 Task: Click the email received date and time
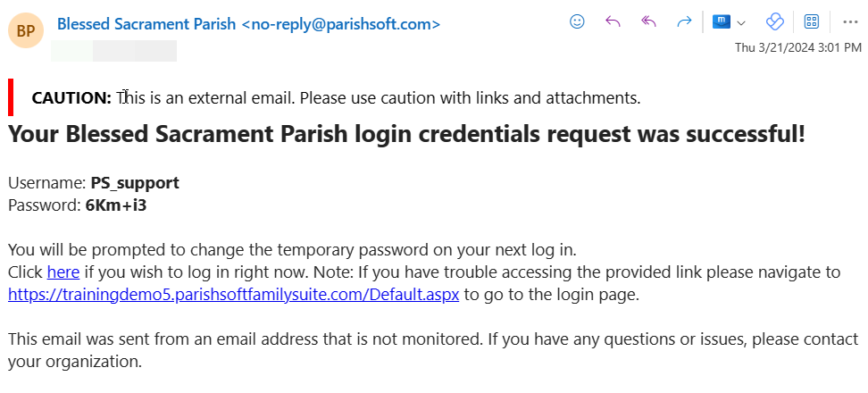tap(798, 47)
